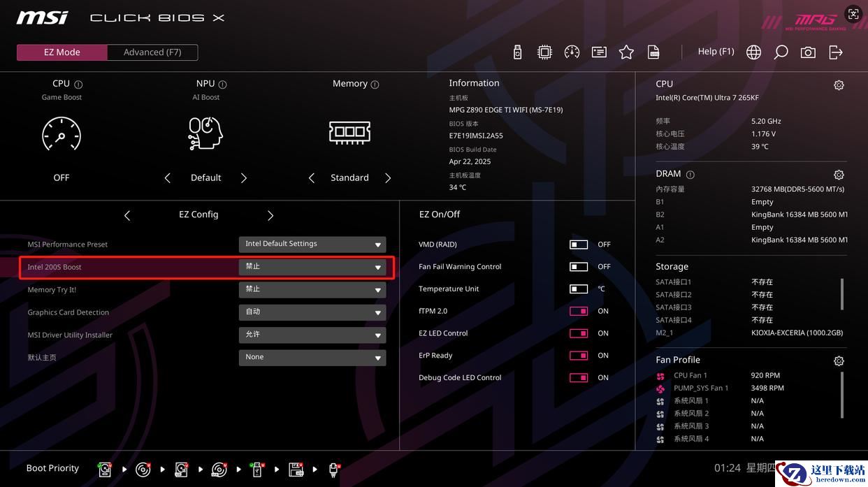Click the Game Boost gauge icon

(62, 133)
